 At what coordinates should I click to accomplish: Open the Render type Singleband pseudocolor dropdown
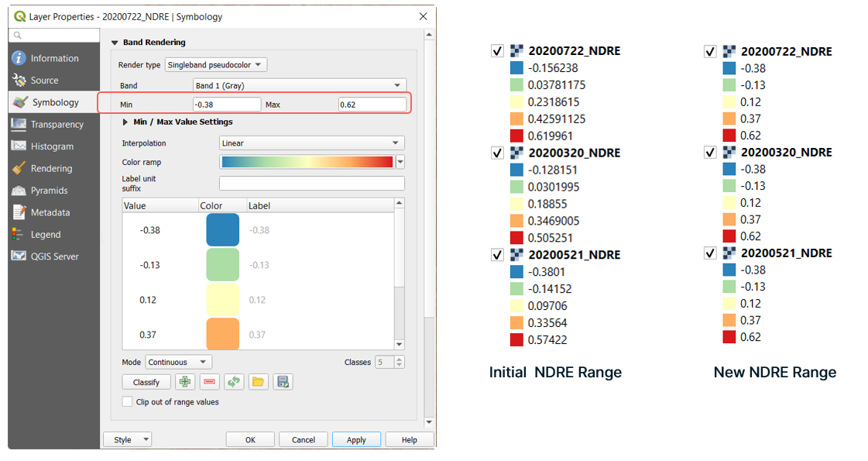[216, 65]
